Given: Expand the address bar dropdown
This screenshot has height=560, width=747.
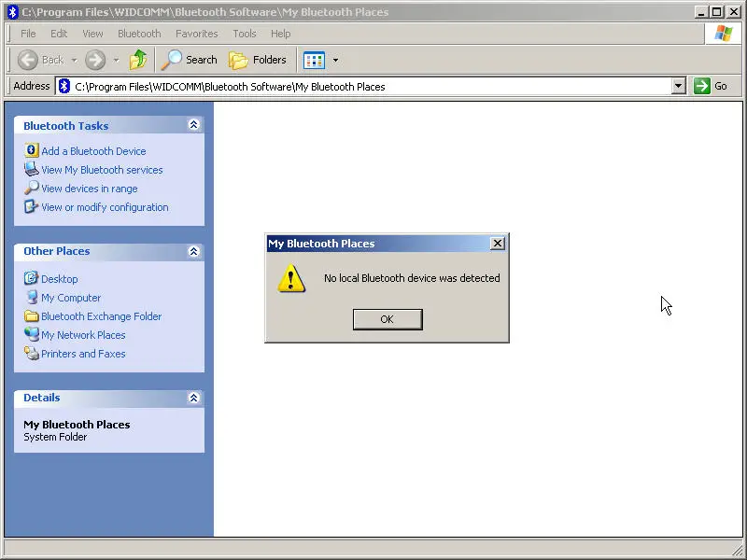Looking at the screenshot, I should [679, 86].
